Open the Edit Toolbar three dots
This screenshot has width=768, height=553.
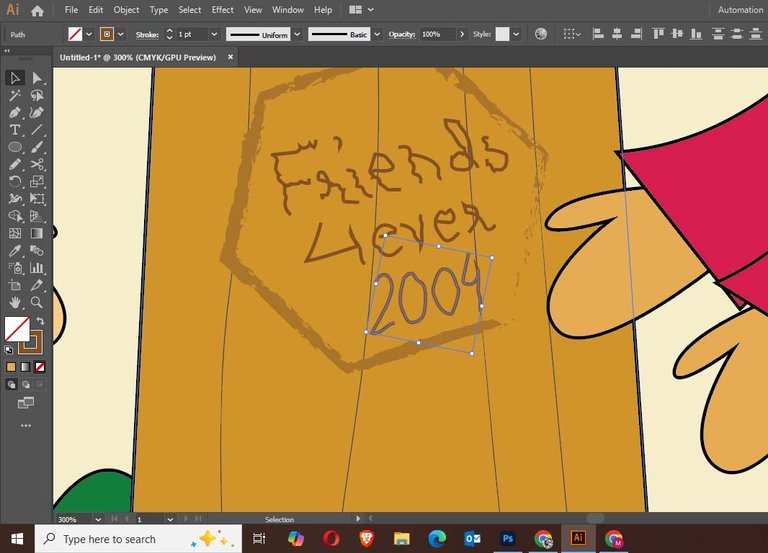tap(26, 426)
